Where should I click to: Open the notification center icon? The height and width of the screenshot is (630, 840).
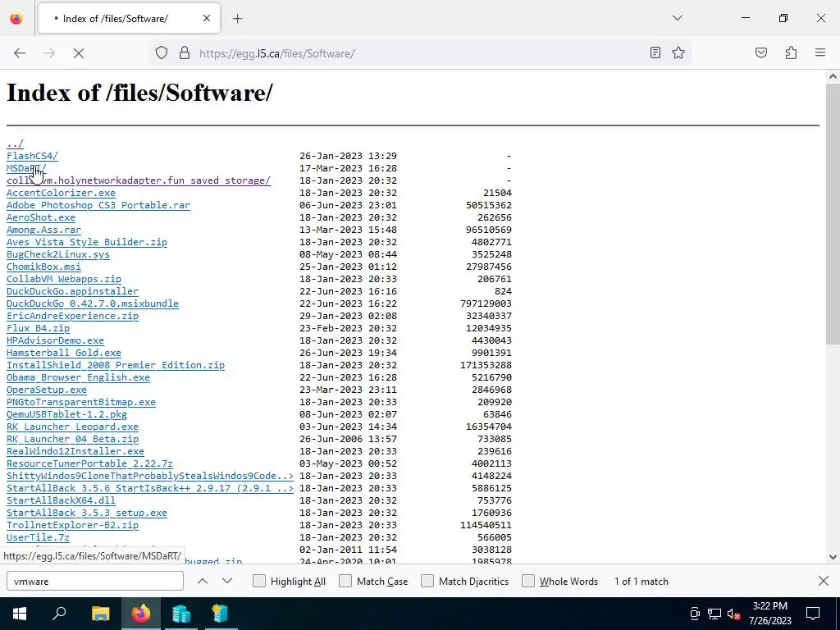pos(813,614)
